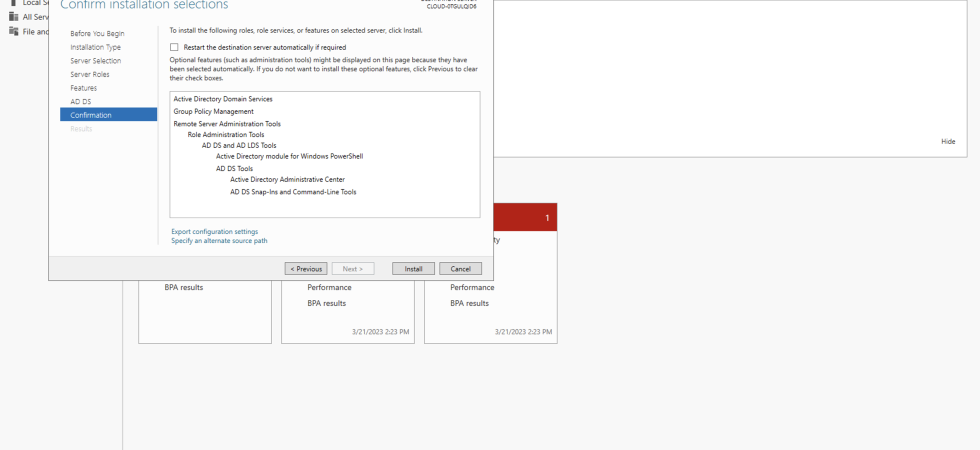Click Export configuration settings link
Viewport: 980px width, 450px height.
[x=214, y=232]
